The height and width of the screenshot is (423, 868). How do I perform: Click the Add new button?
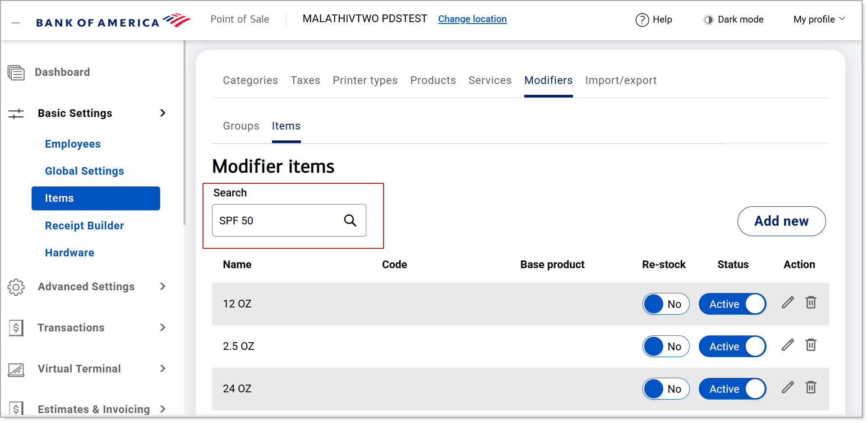(781, 221)
